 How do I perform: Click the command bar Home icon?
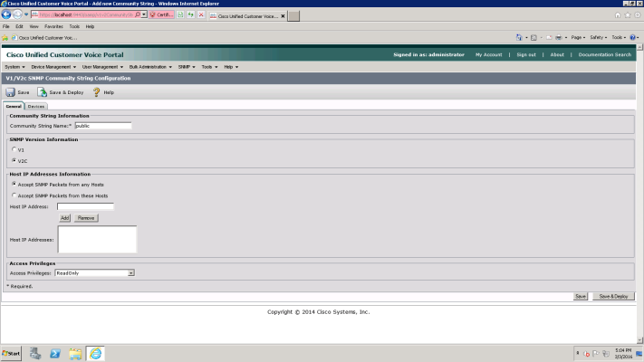(519, 37)
